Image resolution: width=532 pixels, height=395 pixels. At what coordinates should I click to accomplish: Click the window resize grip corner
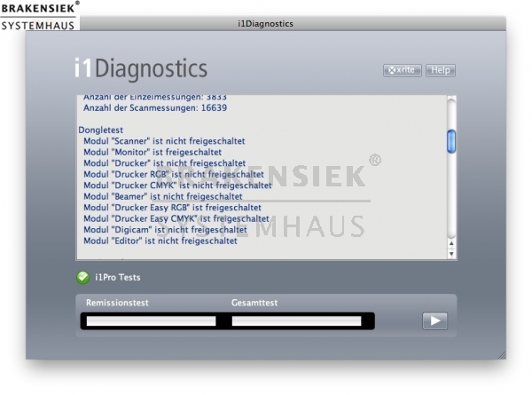502,355
